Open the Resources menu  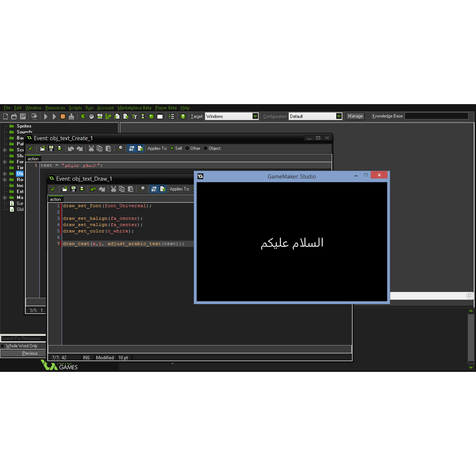[55, 108]
